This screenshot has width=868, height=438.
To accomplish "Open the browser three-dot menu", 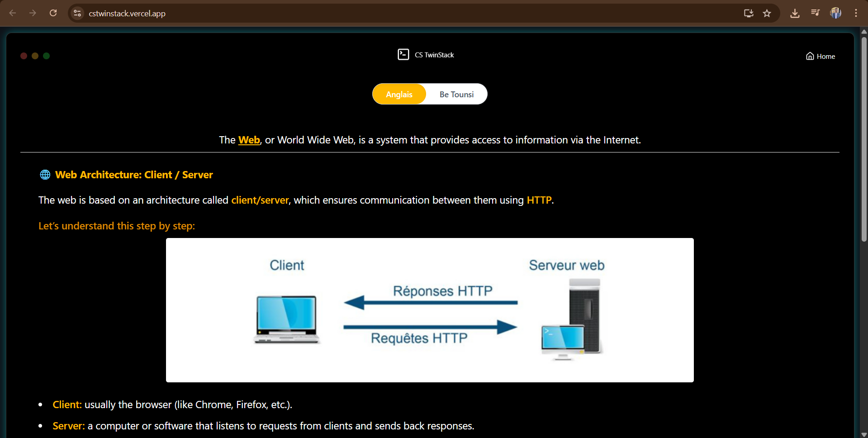I will pos(856,13).
